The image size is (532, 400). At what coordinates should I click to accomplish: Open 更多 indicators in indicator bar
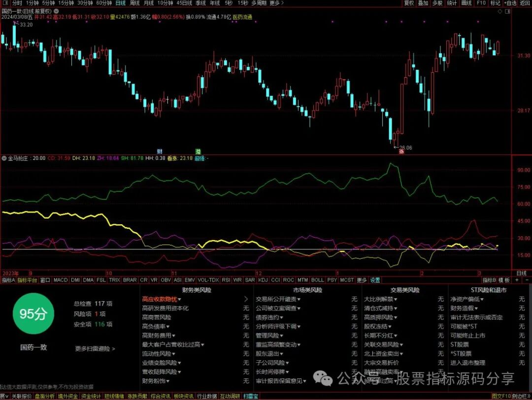click(362, 280)
